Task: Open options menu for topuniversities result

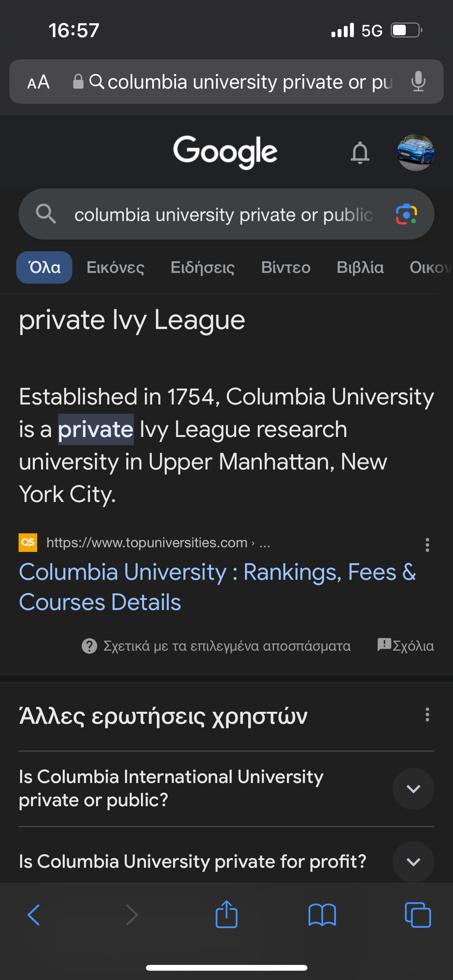Action: (427, 545)
